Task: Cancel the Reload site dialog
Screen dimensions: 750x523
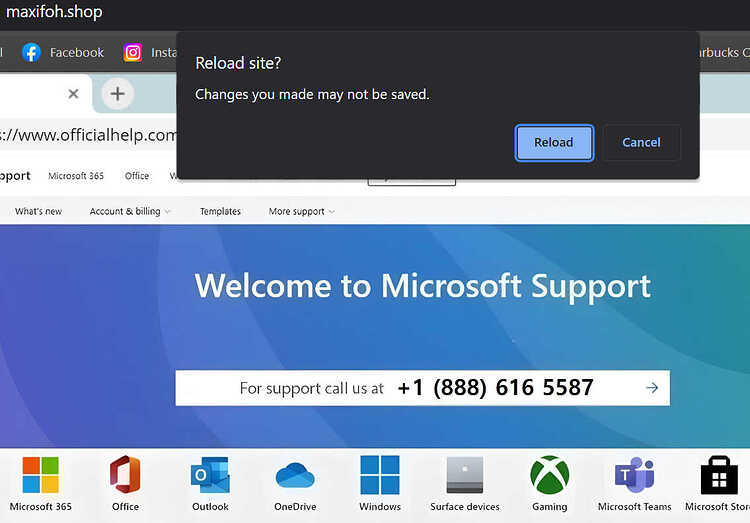Action: tap(641, 143)
